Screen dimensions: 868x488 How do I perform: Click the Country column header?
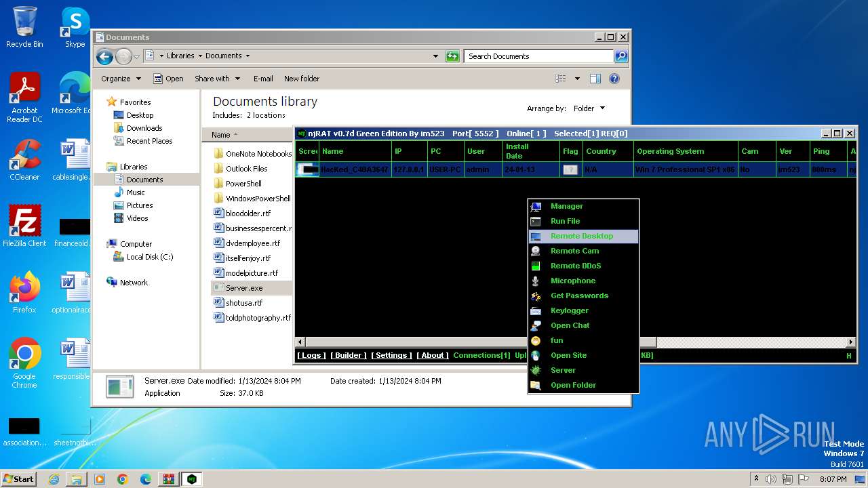pos(608,151)
